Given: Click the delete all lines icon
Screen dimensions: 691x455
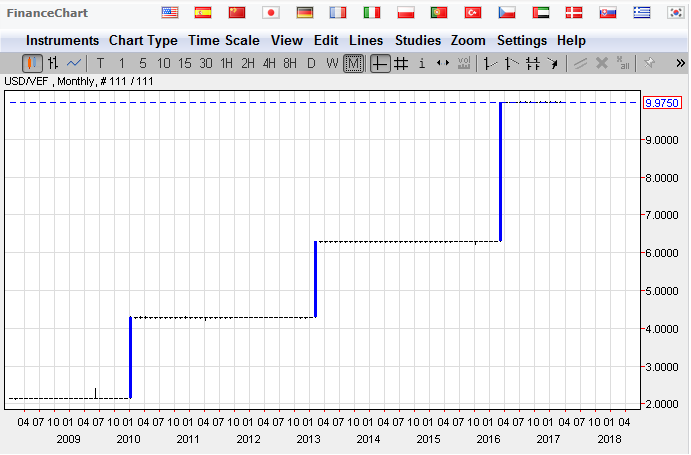Looking at the screenshot, I should click(x=623, y=63).
